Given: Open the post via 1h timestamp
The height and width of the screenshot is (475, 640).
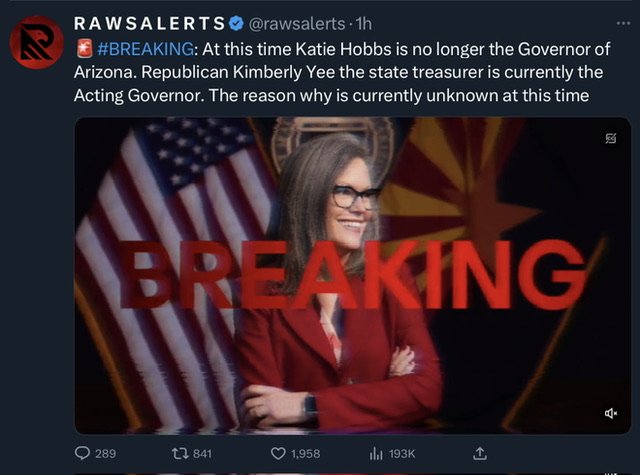Looking at the screenshot, I should point(364,24).
